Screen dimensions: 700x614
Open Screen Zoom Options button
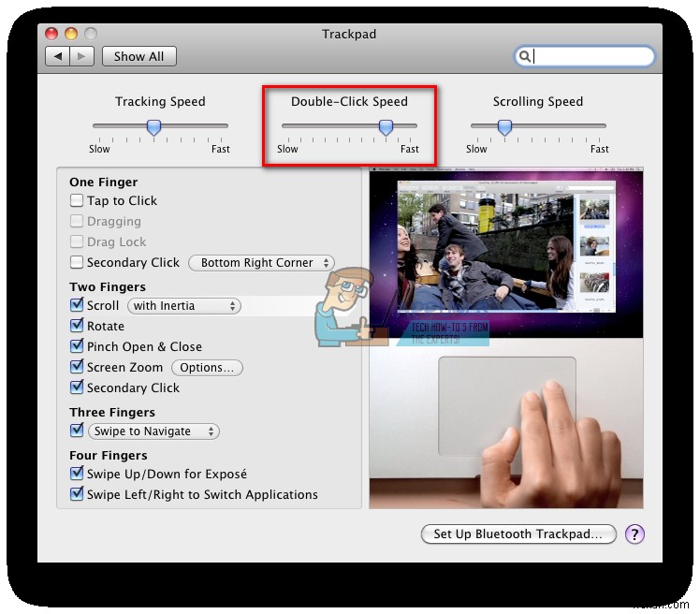207,368
